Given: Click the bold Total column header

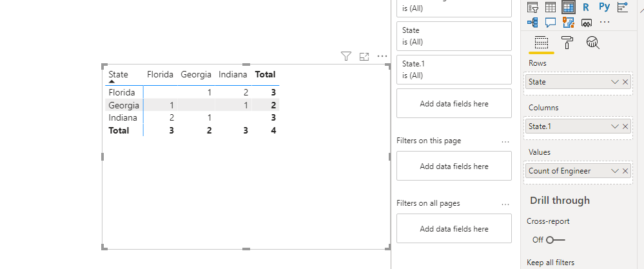Looking at the screenshot, I should pyautogui.click(x=266, y=75).
